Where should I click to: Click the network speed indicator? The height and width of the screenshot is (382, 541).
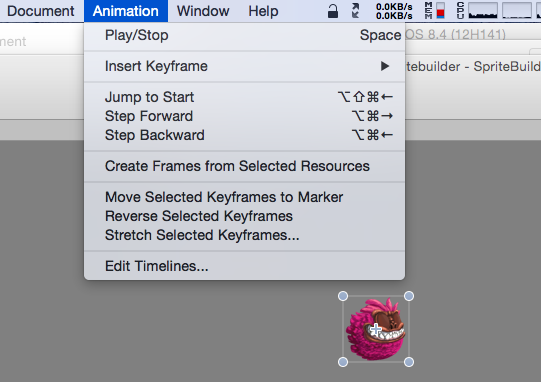point(394,11)
